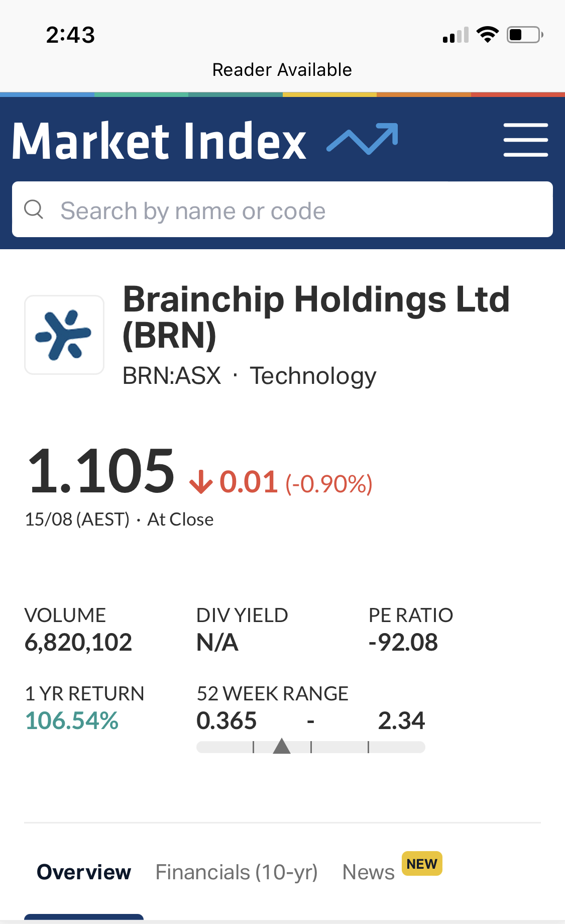
Task: Tap the red down arrow price indicator
Action: click(201, 482)
